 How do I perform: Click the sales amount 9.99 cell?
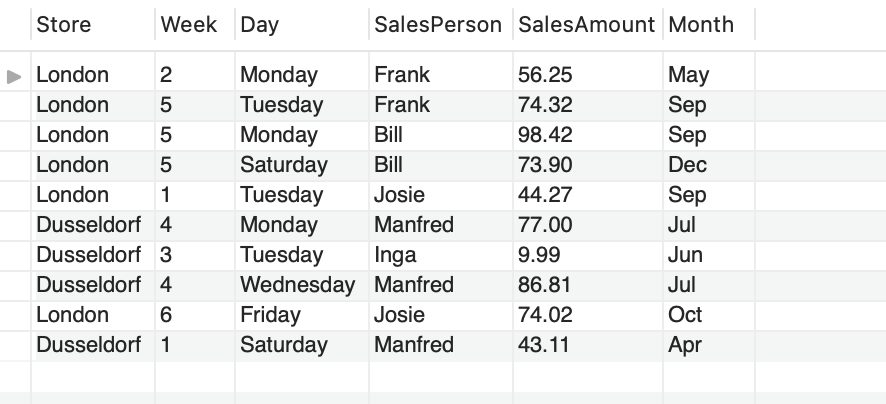click(588, 255)
